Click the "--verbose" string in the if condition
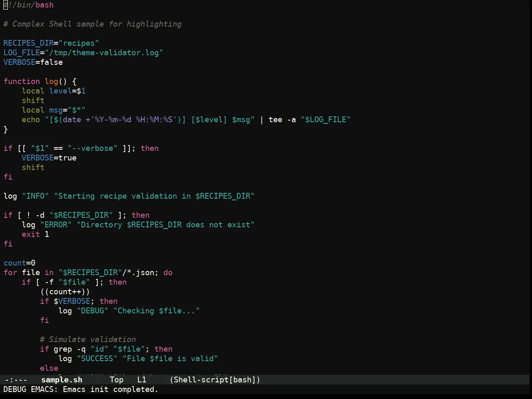The height and width of the screenshot is (399, 532). point(92,148)
